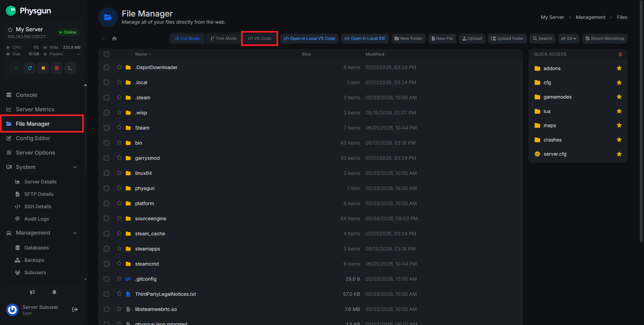This screenshot has height=325, width=644.
Task: Favorite My Server with its star icon
Action: click(x=10, y=30)
